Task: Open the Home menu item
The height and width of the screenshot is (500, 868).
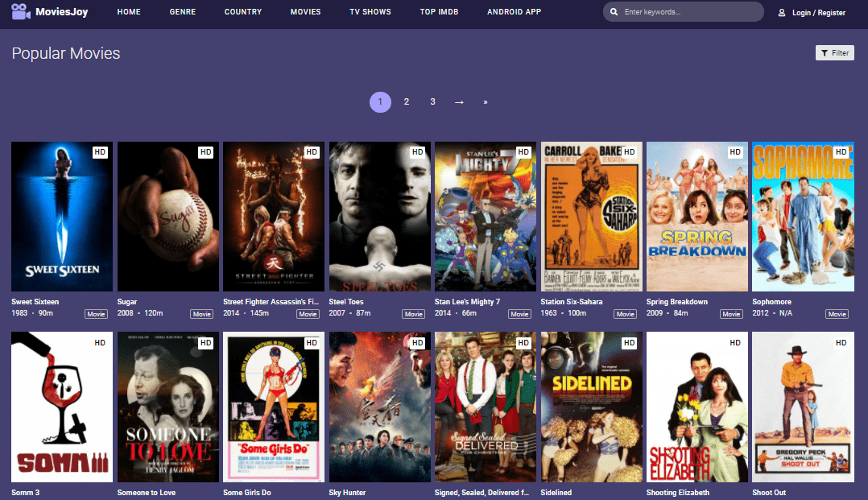Action: (x=129, y=11)
